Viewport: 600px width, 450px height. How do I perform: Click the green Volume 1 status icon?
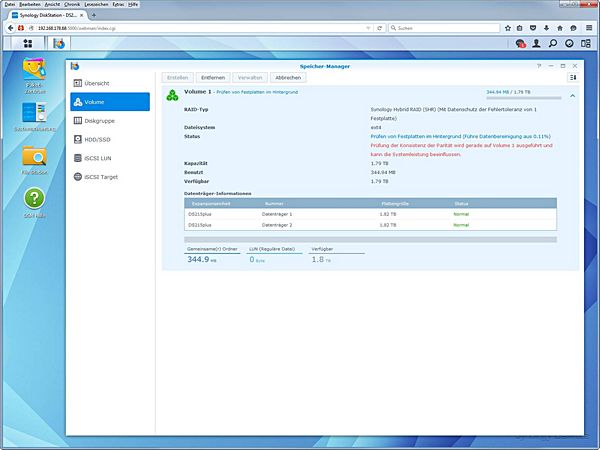pyautogui.click(x=173, y=95)
